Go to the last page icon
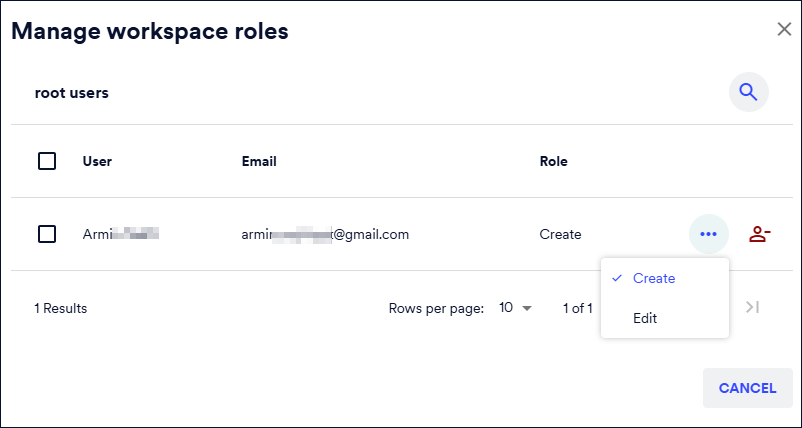This screenshot has height=428, width=802. coord(753,308)
